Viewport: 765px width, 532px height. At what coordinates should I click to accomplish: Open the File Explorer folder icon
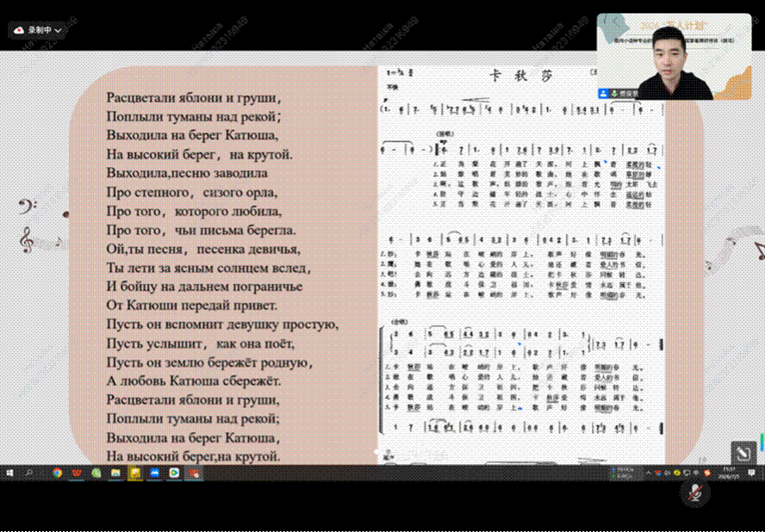click(x=115, y=473)
